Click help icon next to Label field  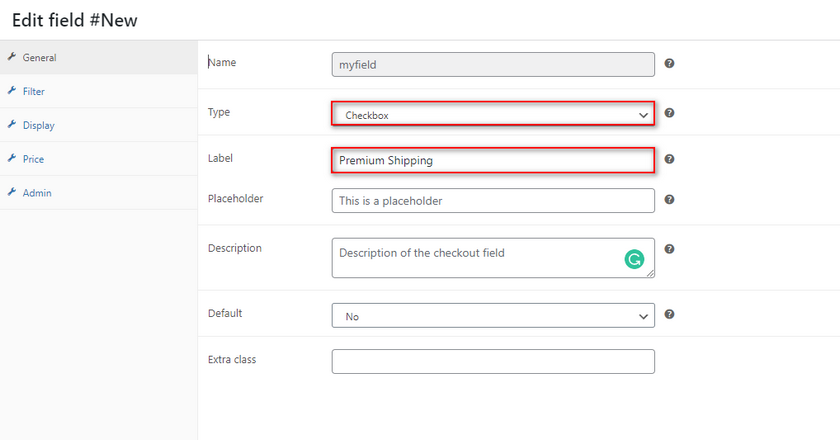(x=669, y=159)
